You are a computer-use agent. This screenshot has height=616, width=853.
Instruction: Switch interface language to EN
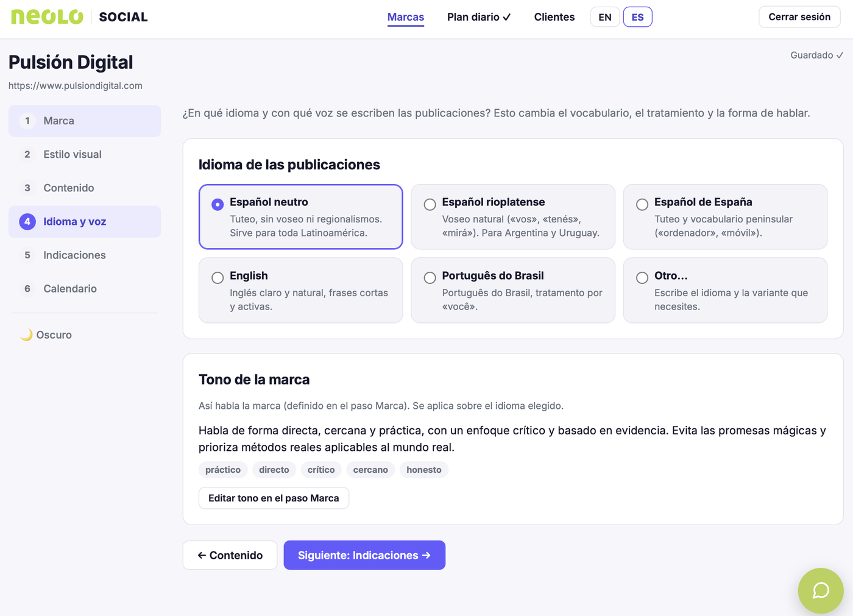(x=605, y=17)
